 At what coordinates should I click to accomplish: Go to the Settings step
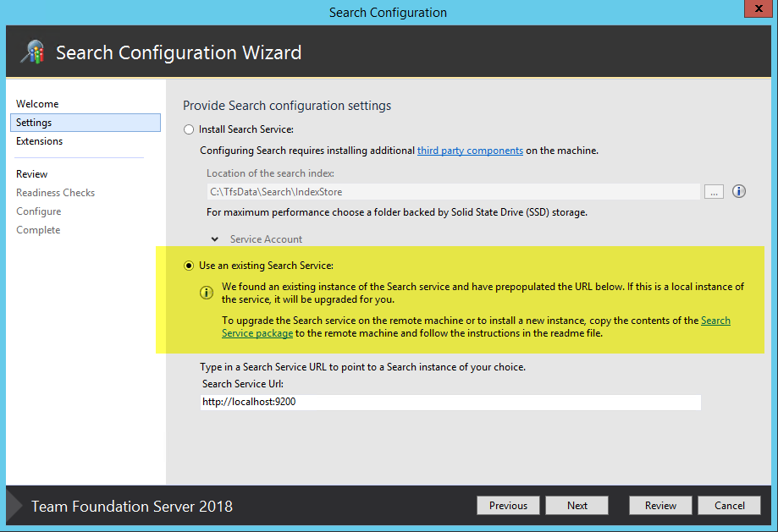click(86, 123)
